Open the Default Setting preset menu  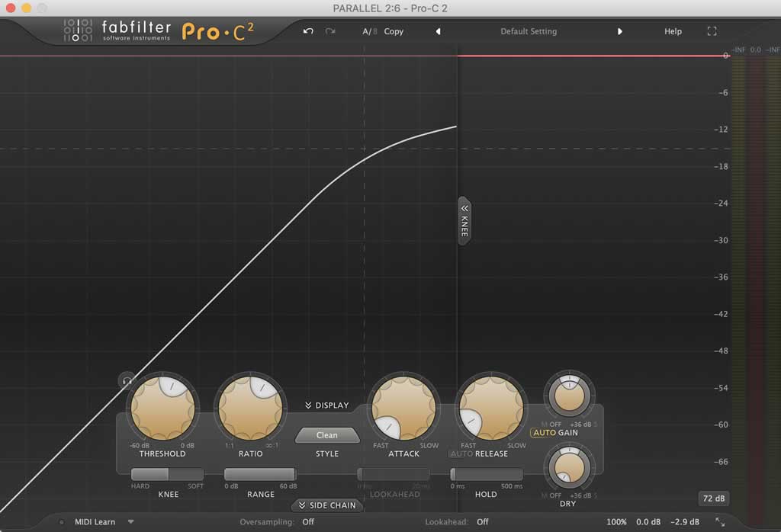coord(528,31)
